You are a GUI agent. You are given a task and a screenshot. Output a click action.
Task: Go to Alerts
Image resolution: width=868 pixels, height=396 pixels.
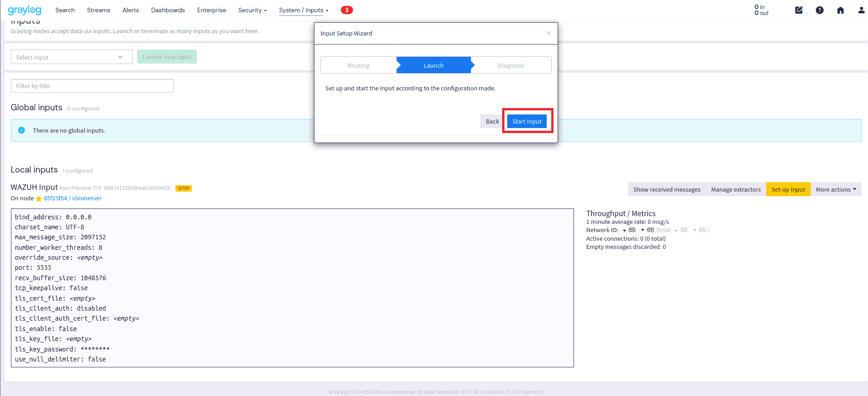coord(131,10)
